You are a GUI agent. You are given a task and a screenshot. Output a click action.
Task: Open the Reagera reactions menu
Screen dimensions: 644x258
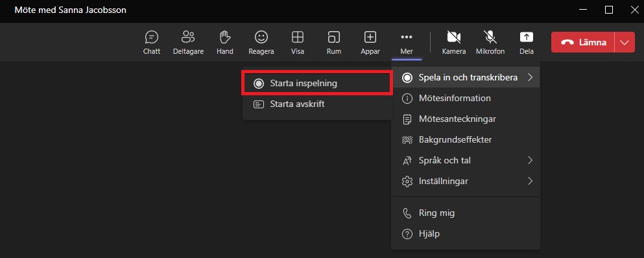[x=261, y=43]
